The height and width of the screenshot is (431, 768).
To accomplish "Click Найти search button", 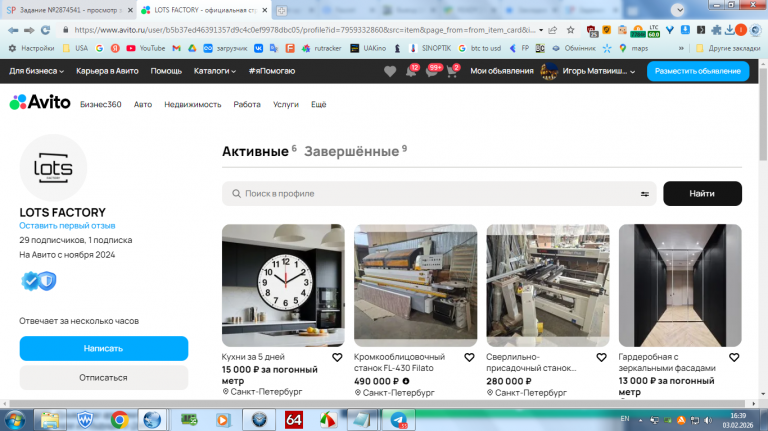I will click(x=702, y=193).
